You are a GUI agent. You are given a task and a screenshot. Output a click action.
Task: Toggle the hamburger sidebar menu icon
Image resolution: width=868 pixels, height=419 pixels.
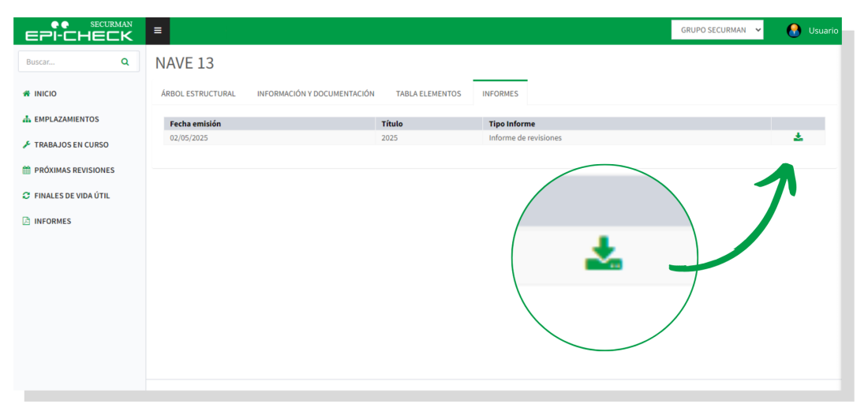coord(158,31)
